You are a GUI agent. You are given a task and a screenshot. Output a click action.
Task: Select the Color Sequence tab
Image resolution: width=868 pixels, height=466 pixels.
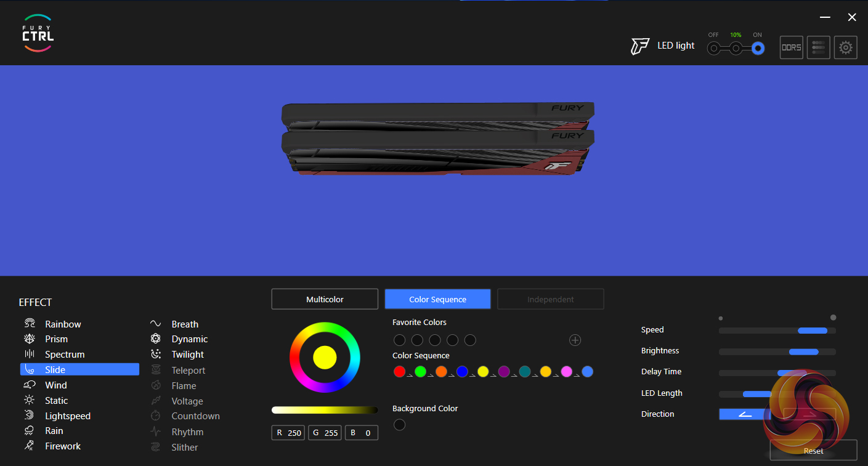437,299
